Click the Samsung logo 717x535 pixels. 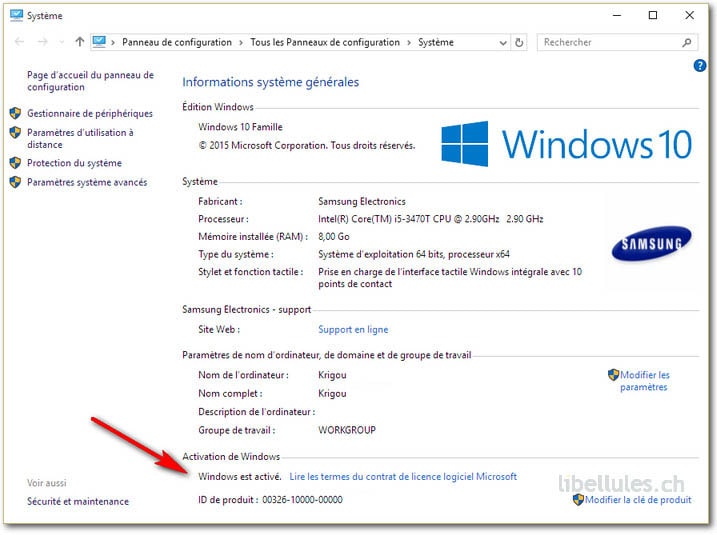click(652, 244)
